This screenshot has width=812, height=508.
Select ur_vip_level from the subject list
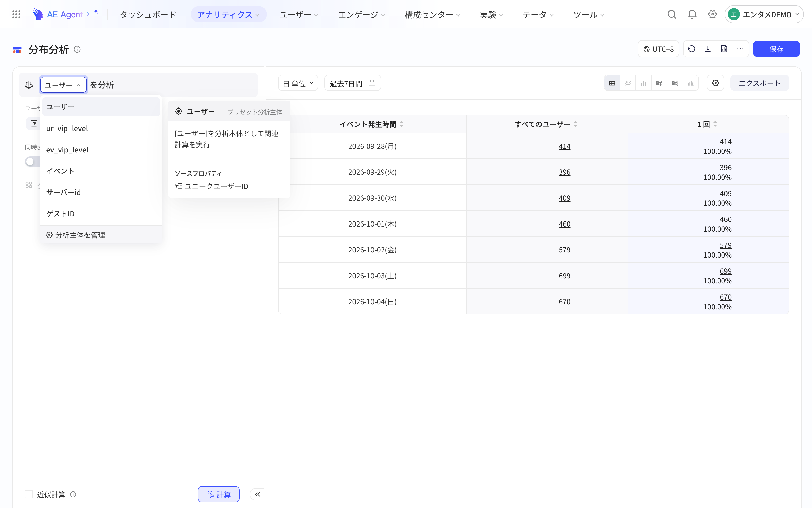point(101,128)
